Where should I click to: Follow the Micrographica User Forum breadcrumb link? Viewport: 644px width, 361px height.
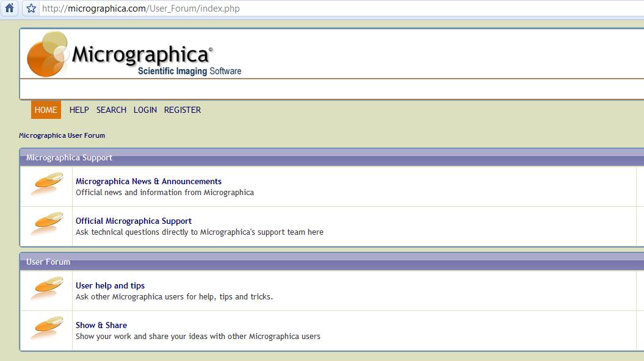point(62,135)
